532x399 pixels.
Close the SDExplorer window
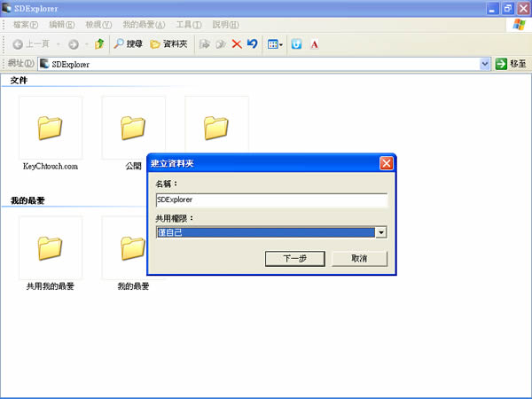pos(523,9)
